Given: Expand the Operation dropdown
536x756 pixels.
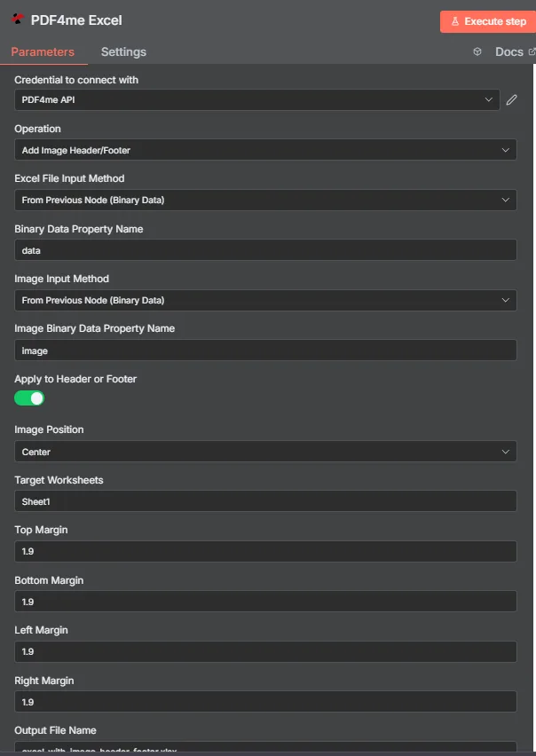Looking at the screenshot, I should [265, 150].
